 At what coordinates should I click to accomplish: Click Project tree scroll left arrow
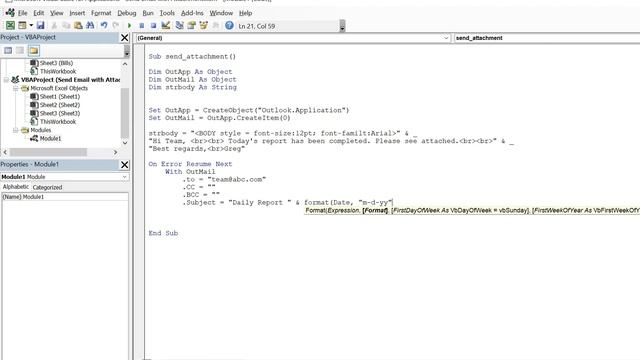tap(5, 152)
